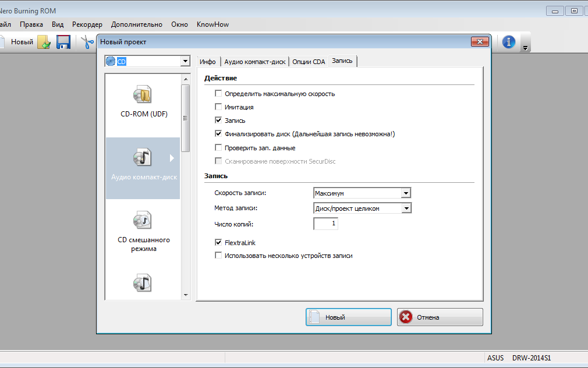Image resolution: width=588 pixels, height=368 pixels.
Task: Close the Новый проект dialog
Action: coord(480,42)
